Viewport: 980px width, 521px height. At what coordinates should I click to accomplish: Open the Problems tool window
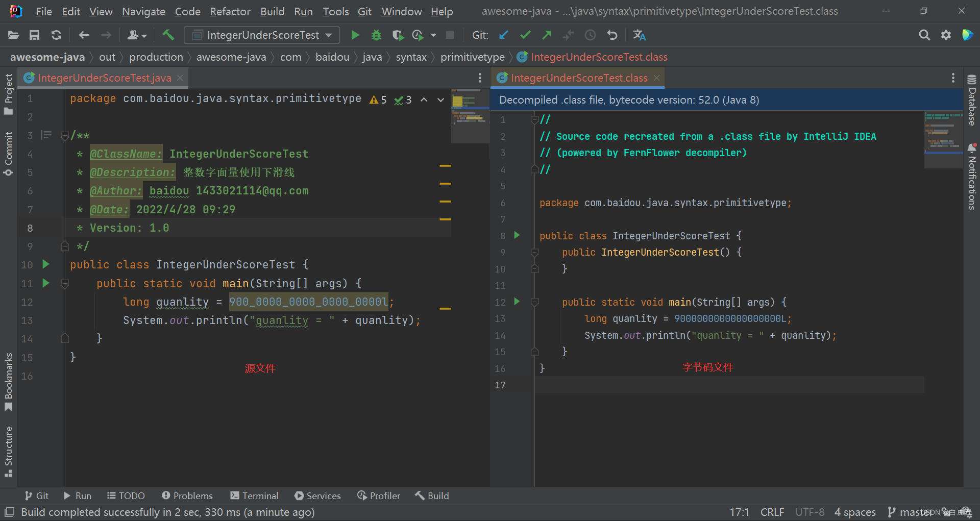pos(187,495)
